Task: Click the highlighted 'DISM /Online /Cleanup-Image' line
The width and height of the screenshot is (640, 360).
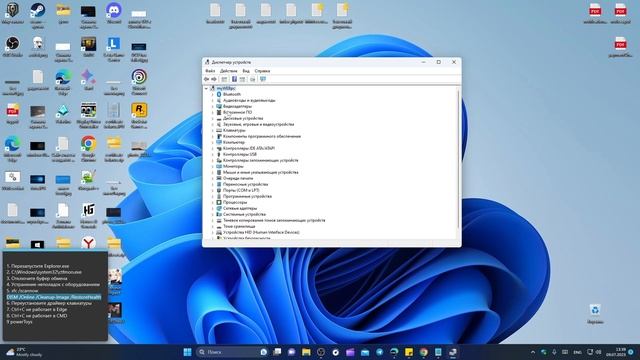Action: pos(54,297)
